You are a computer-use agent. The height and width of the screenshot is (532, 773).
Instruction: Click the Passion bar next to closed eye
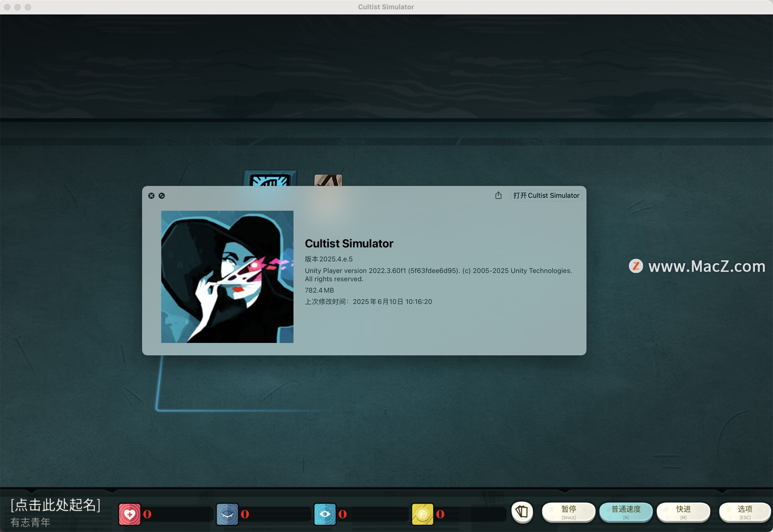275,514
